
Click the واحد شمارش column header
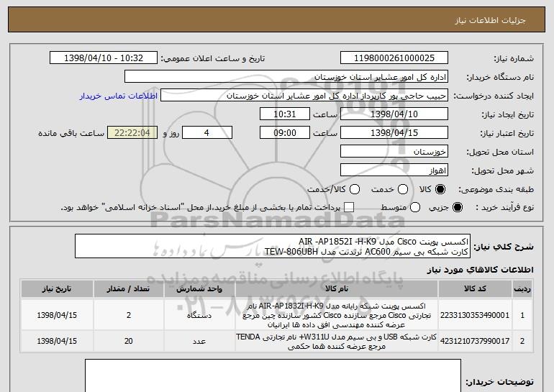tap(199, 289)
